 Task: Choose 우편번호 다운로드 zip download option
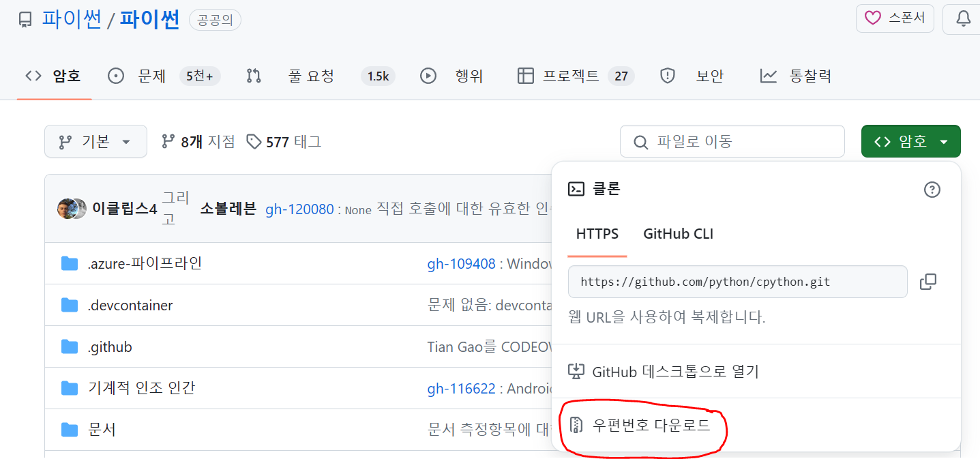click(640, 426)
